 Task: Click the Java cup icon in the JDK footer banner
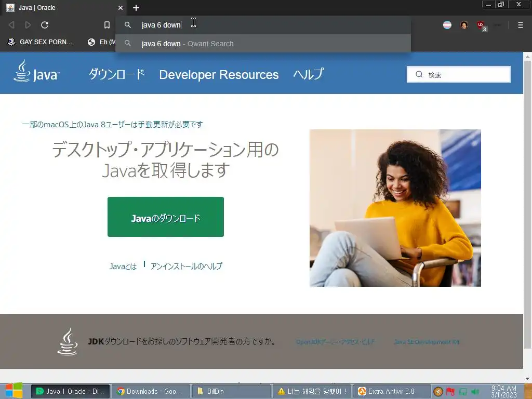click(x=68, y=342)
